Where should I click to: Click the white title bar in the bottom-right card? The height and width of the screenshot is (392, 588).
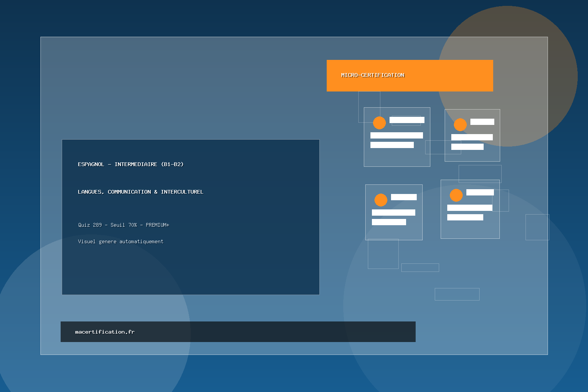point(480,192)
